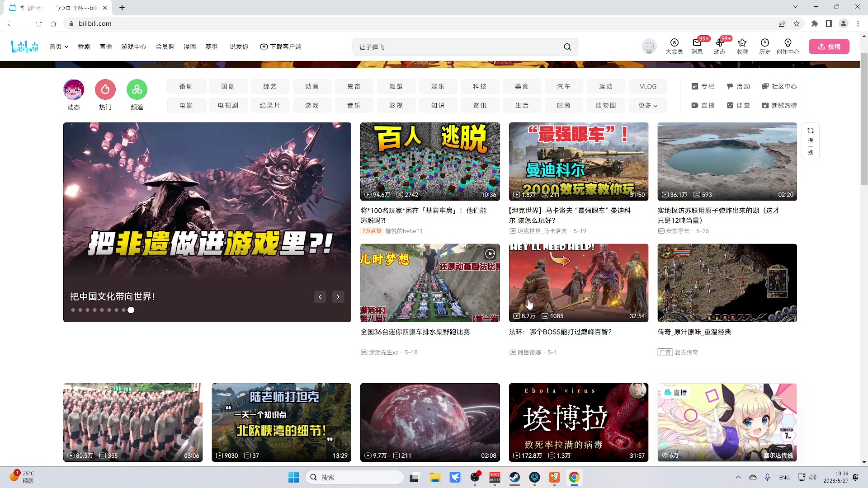Screen dimensions: 868x488
Task: Select the VLOG category button
Action: tap(648, 86)
